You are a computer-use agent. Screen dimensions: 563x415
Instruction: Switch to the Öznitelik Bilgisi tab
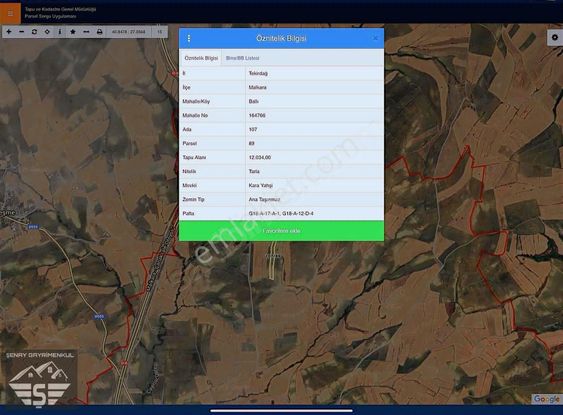click(x=201, y=58)
